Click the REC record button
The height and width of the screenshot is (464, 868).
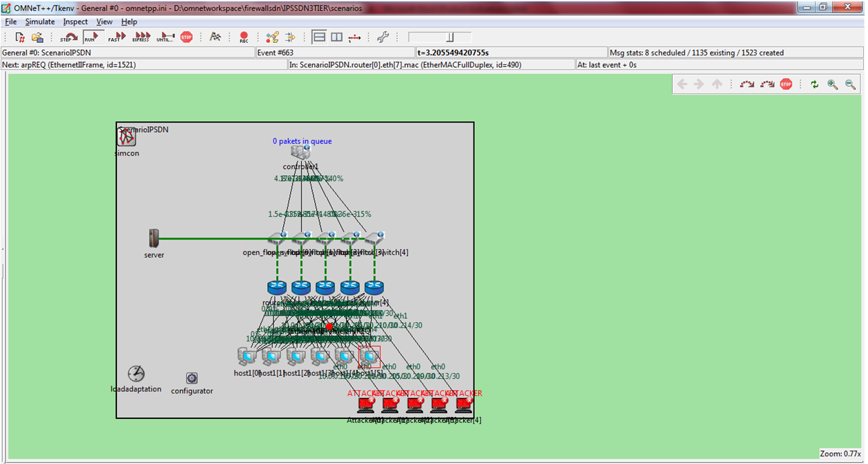pyautogui.click(x=244, y=37)
